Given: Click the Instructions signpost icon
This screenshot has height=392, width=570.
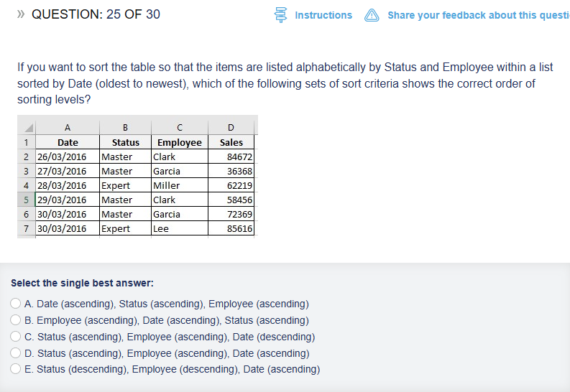Looking at the screenshot, I should pos(281,15).
